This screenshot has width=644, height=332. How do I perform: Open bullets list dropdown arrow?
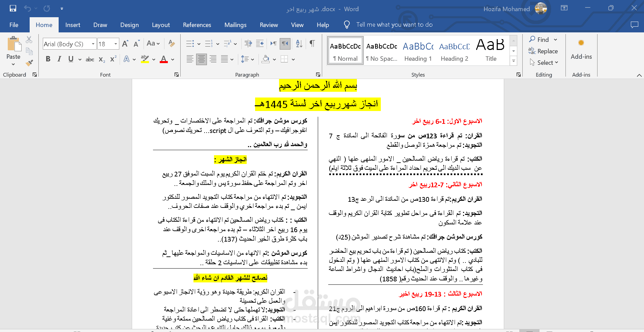pos(199,44)
